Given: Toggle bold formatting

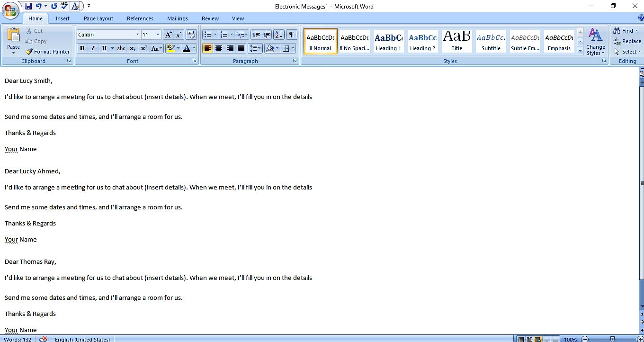Looking at the screenshot, I should [x=81, y=48].
